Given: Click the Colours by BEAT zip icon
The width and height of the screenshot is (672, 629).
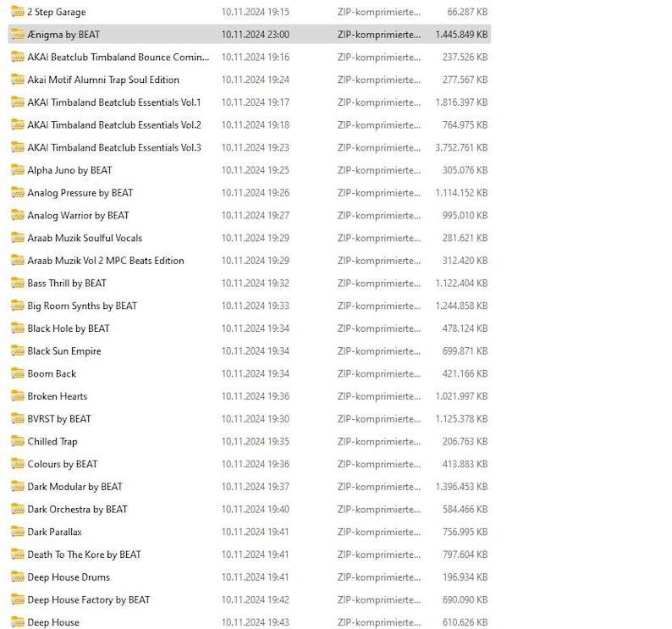Looking at the screenshot, I should click(18, 465).
